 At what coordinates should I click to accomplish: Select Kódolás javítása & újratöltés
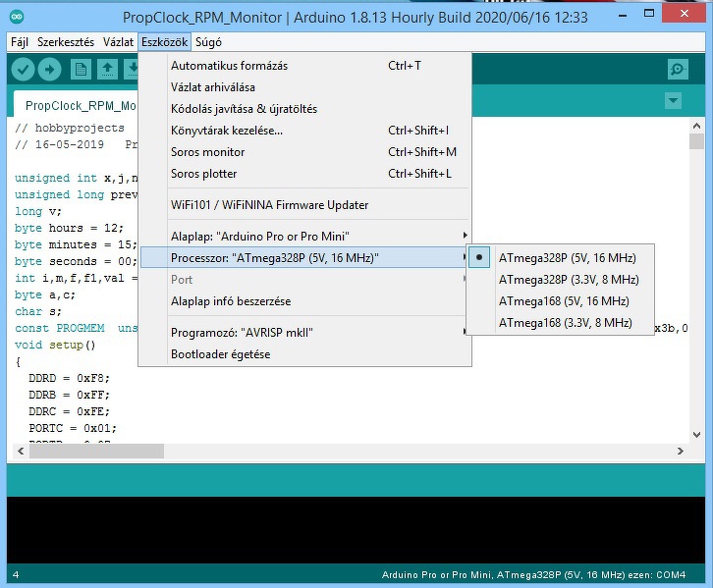pos(304,109)
